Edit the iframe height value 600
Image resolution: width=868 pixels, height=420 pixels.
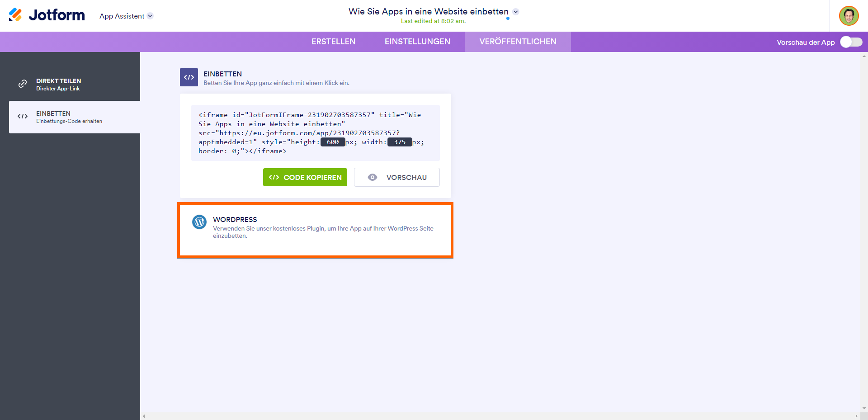pos(333,142)
